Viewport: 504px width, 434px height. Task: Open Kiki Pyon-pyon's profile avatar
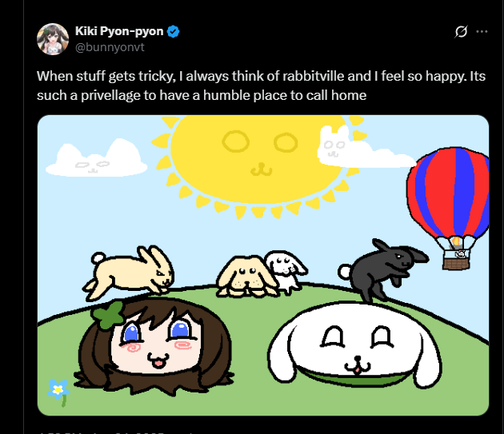point(53,39)
